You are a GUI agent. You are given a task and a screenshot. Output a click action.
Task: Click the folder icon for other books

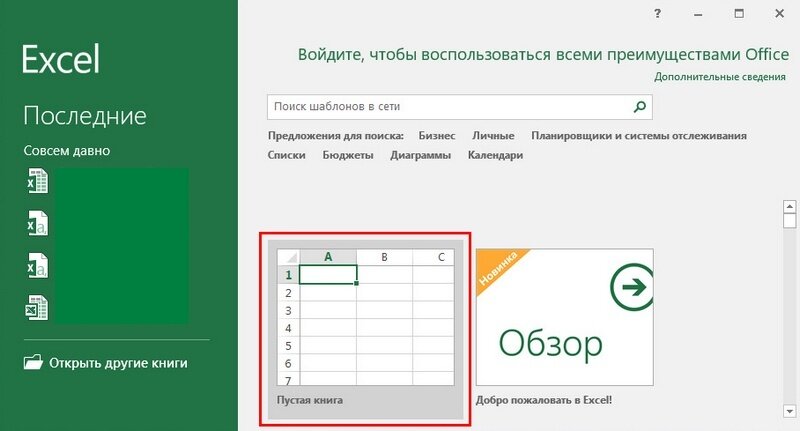pyautogui.click(x=33, y=363)
